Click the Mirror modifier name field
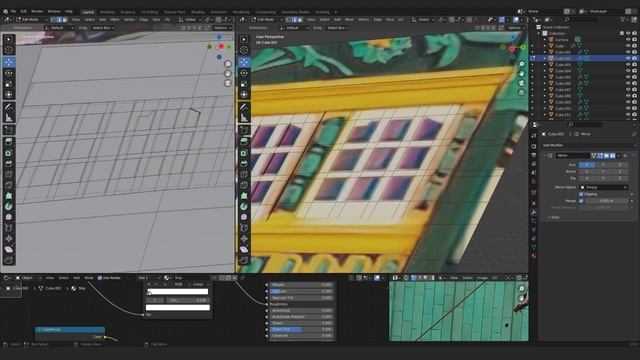This screenshot has width=640, height=360. (x=573, y=156)
